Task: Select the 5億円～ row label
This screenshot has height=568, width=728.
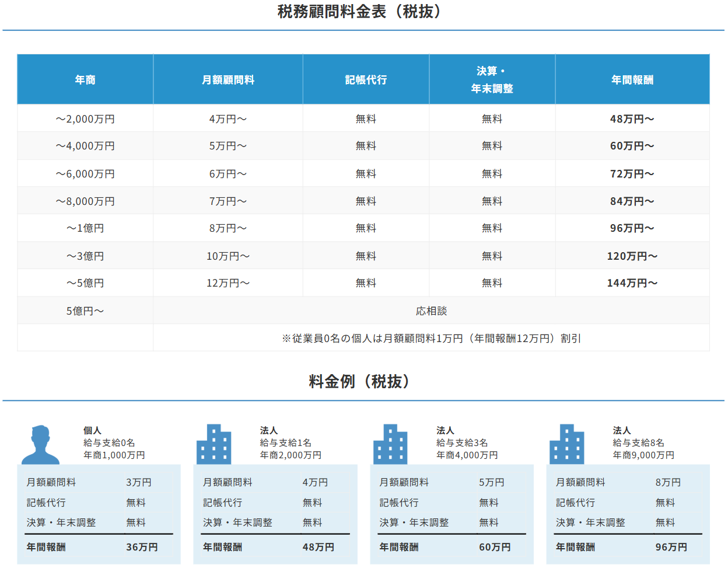Action: click(85, 311)
